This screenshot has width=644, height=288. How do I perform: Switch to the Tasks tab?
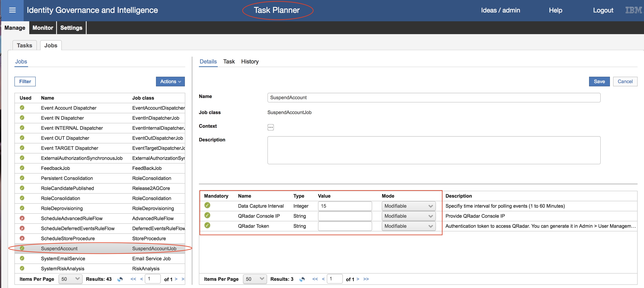click(24, 45)
